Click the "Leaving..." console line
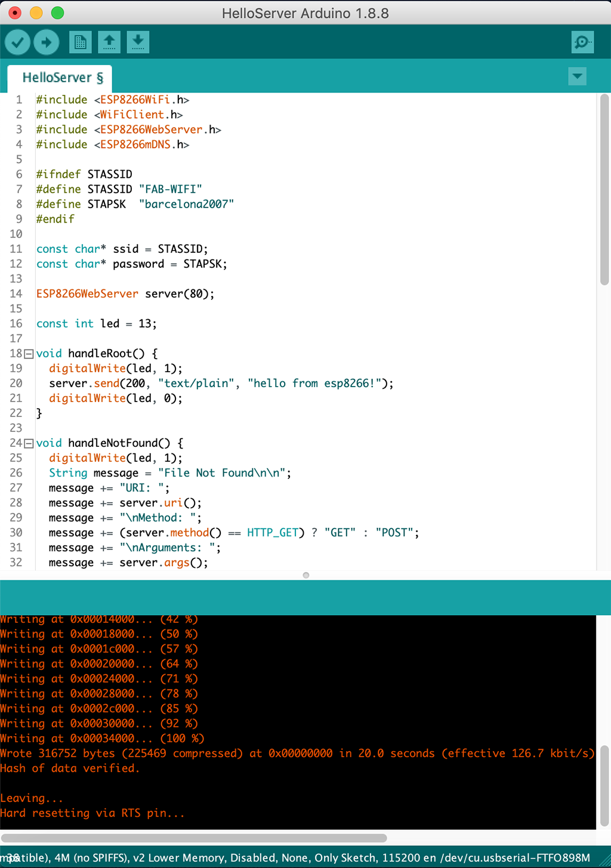 32,798
